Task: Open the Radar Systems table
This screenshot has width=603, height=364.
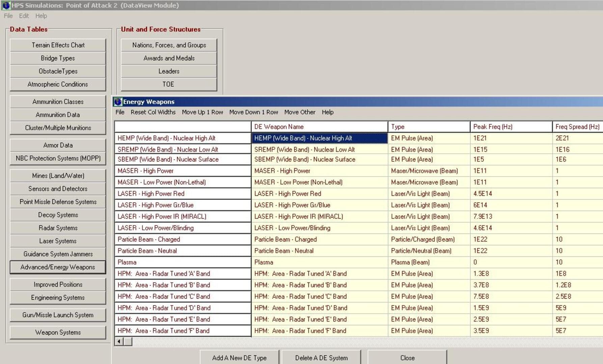Action: [x=58, y=228]
